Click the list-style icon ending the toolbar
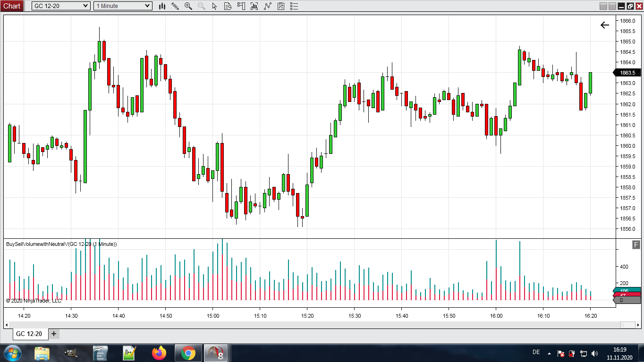The image size is (644, 362). tap(294, 6)
